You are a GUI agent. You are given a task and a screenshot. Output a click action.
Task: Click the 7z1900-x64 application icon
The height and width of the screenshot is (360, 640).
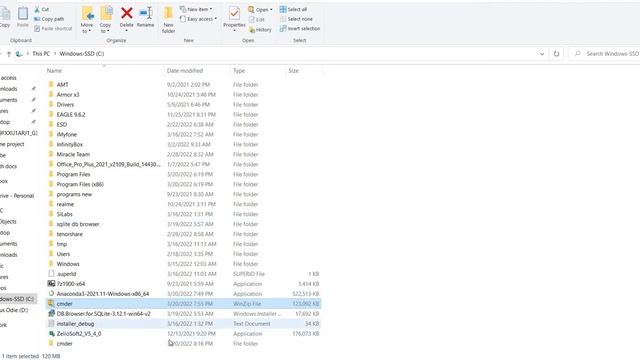[51, 283]
